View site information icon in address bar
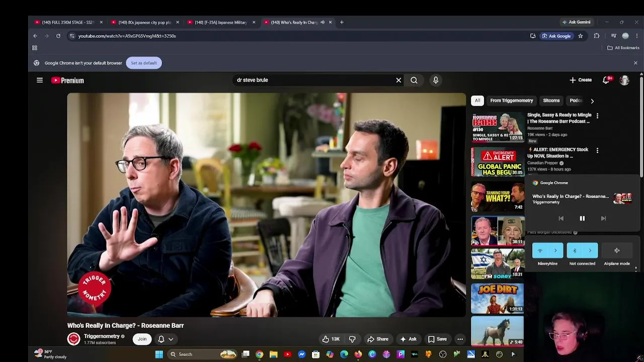This screenshot has height=362, width=644. pyautogui.click(x=72, y=36)
